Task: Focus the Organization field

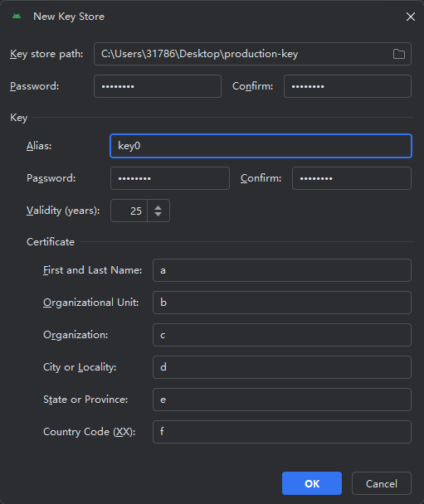Action: (282, 335)
